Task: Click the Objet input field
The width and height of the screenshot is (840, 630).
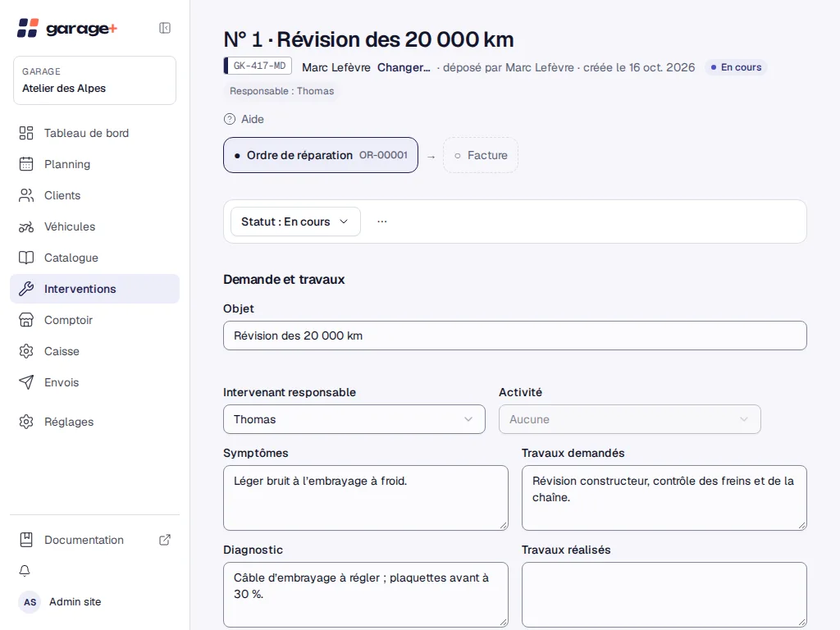Action: (x=515, y=336)
